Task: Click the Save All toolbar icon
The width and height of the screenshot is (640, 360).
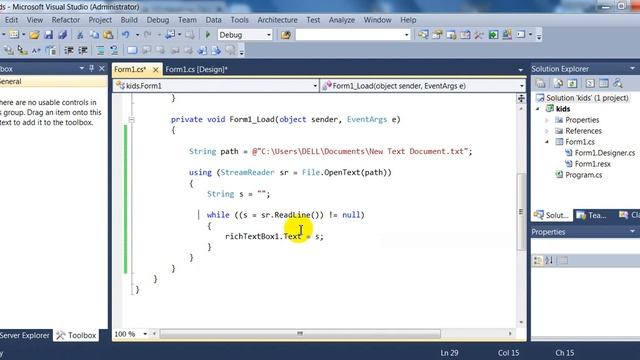Action: tap(62, 35)
